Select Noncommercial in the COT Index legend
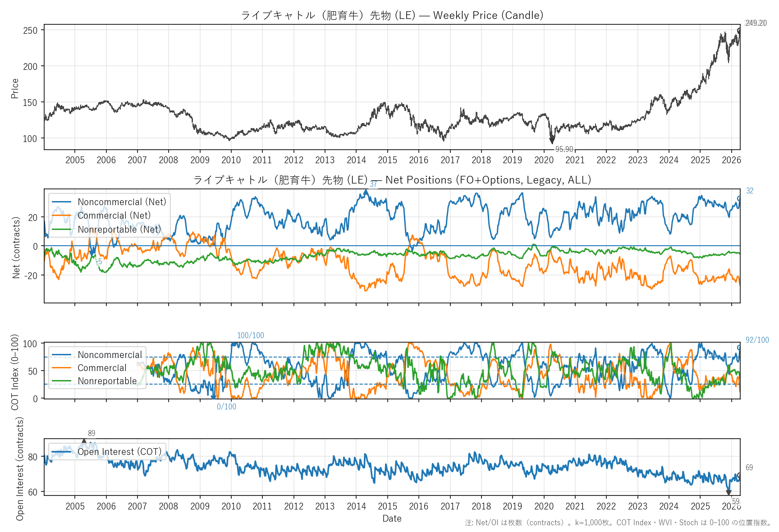The width and height of the screenshot is (779, 532). [x=110, y=355]
